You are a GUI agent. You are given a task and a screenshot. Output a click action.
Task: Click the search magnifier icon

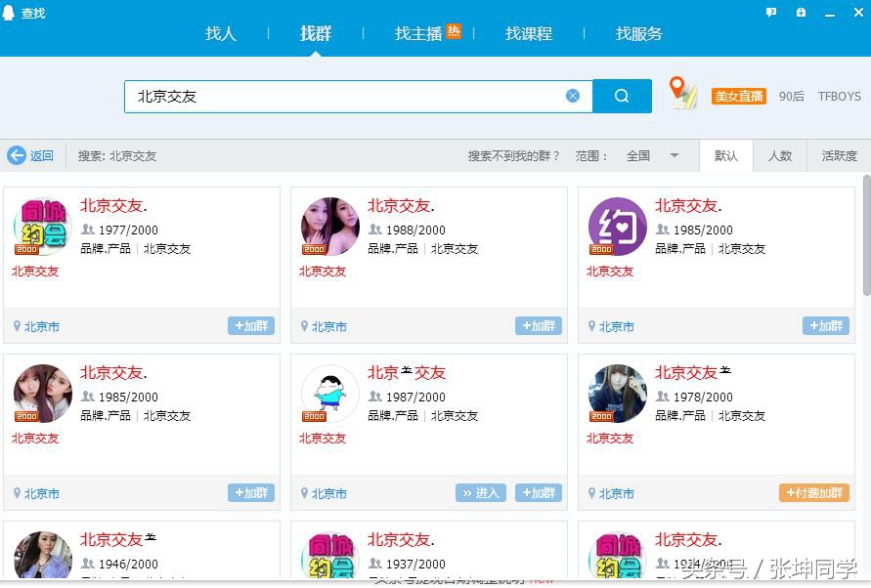(622, 95)
